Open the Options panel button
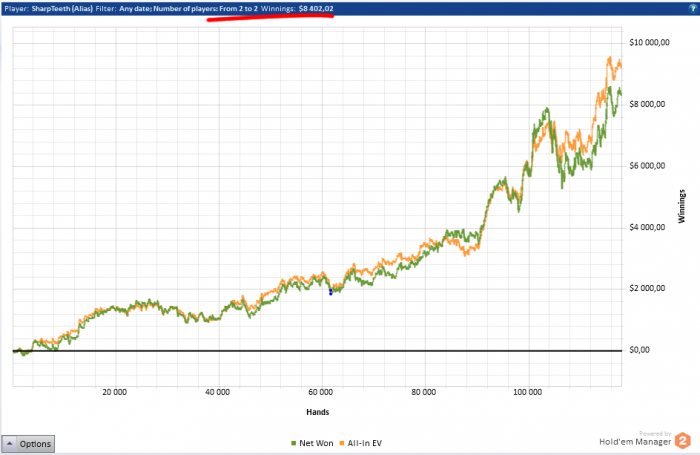This screenshot has width=700, height=455. (x=28, y=444)
